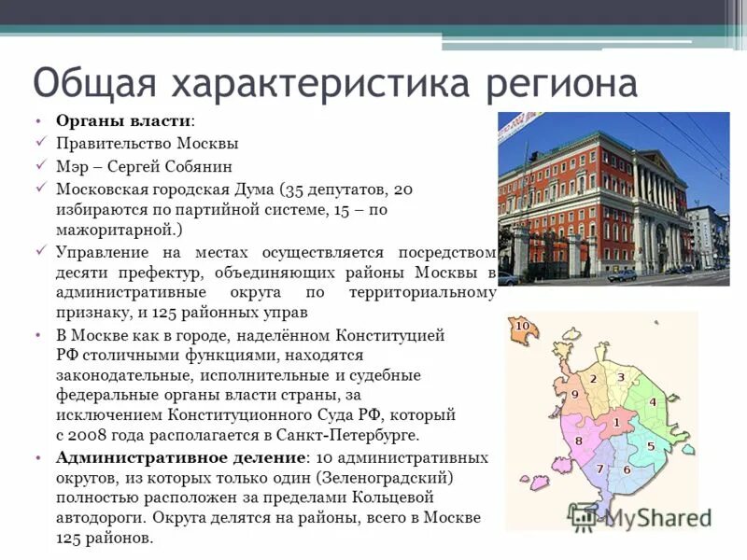Toggle the checkmark bullet beside Правительство Москвы
This screenshot has height=560, width=747.
click(x=41, y=143)
